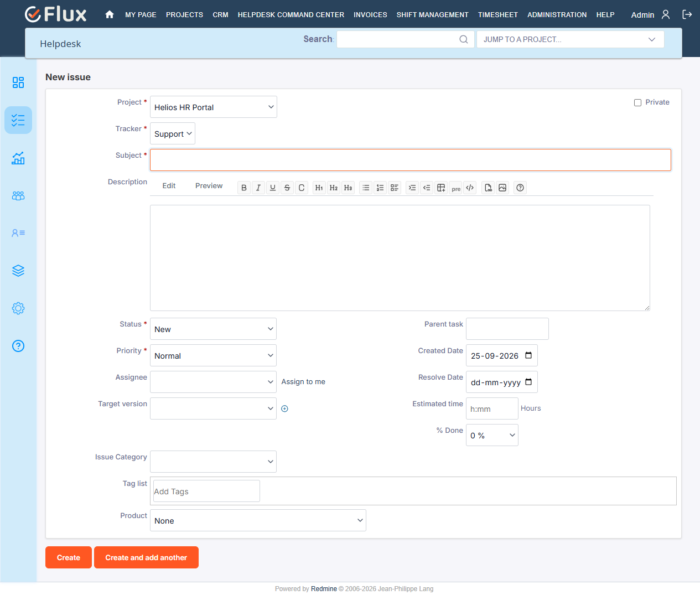This screenshot has width=700, height=595.
Task: Expand the Jump to a project selector
Action: (571, 39)
